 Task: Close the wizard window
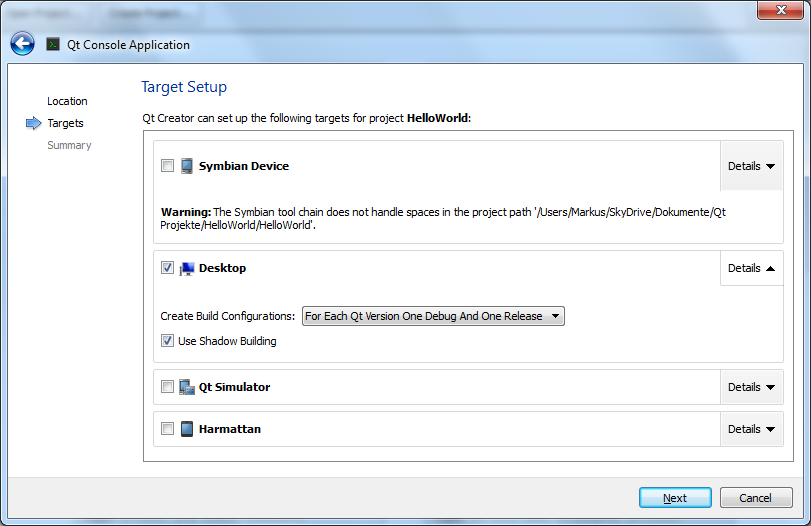(x=781, y=10)
